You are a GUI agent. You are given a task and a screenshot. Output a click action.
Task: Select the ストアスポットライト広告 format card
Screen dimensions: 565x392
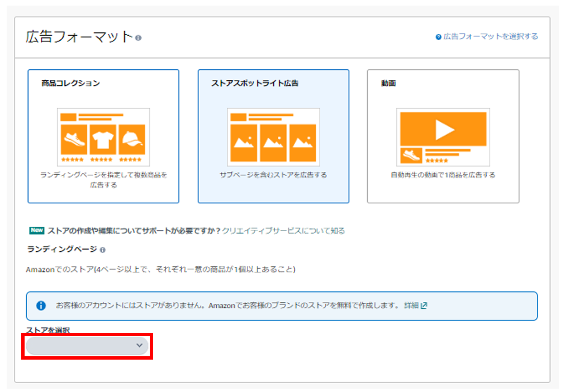click(273, 136)
